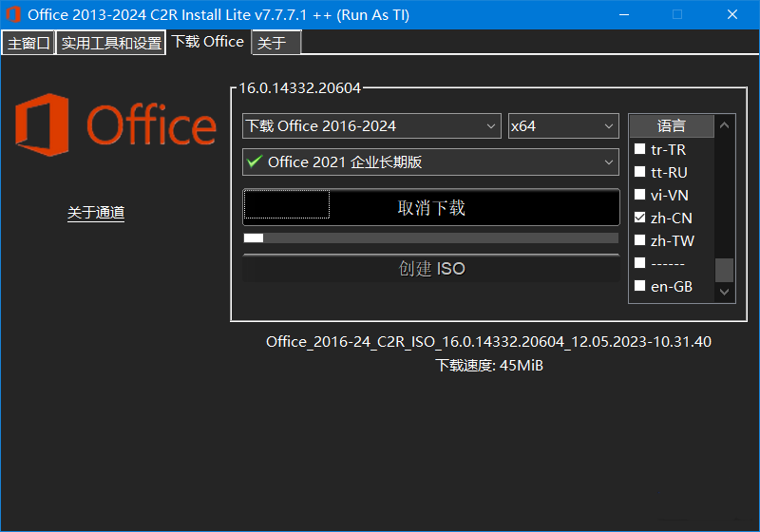This screenshot has width=760, height=532.
Task: Click the language list scroll up arrow
Action: (725, 125)
